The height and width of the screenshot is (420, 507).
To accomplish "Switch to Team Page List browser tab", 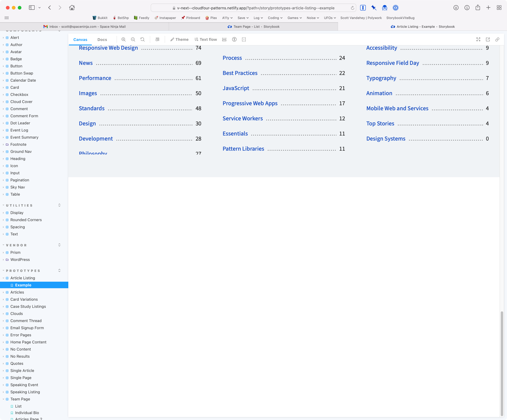I will pyautogui.click(x=253, y=27).
